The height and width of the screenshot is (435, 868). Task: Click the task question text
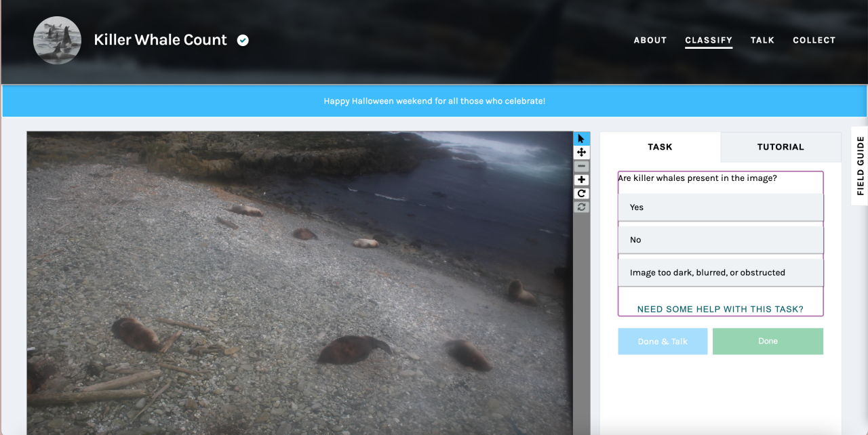(697, 178)
